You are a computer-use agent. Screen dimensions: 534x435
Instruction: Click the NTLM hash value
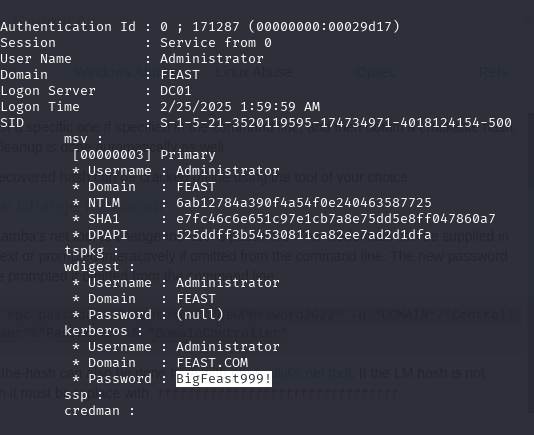click(304, 203)
